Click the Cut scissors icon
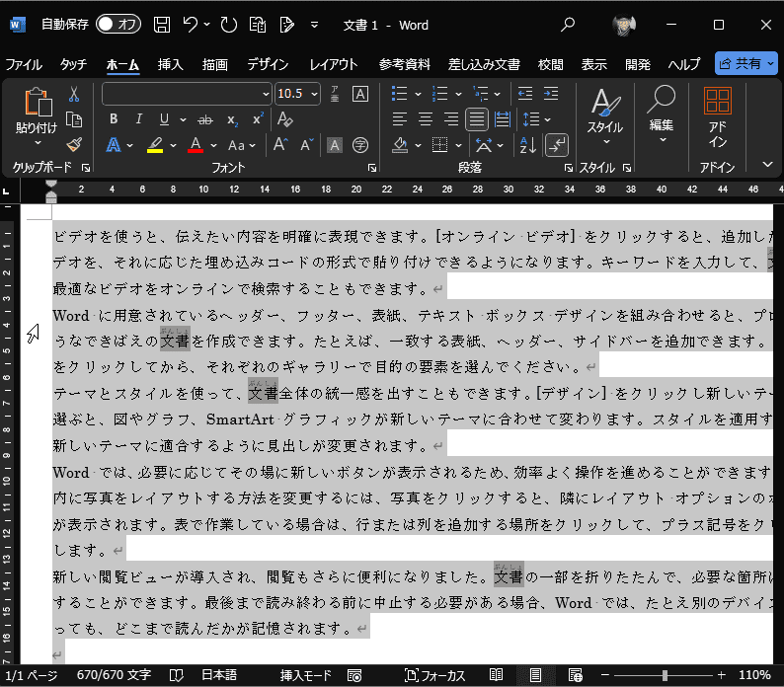784x687 pixels. click(x=74, y=94)
